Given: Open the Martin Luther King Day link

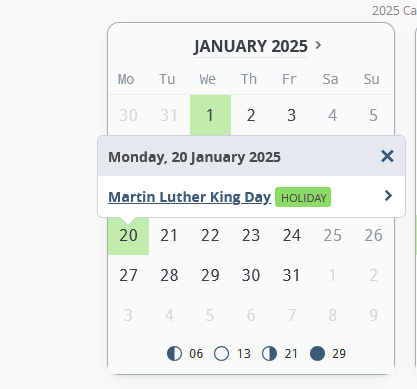Looking at the screenshot, I should 189,197.
